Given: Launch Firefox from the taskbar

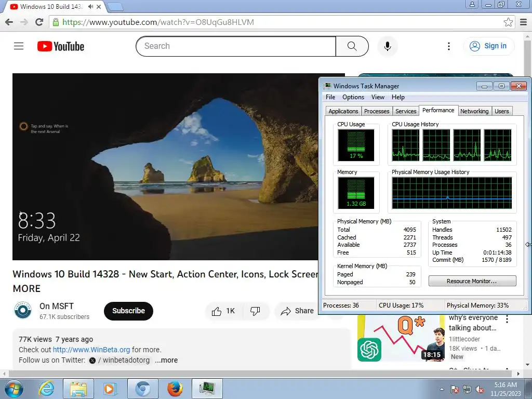Looking at the screenshot, I should click(x=175, y=389).
